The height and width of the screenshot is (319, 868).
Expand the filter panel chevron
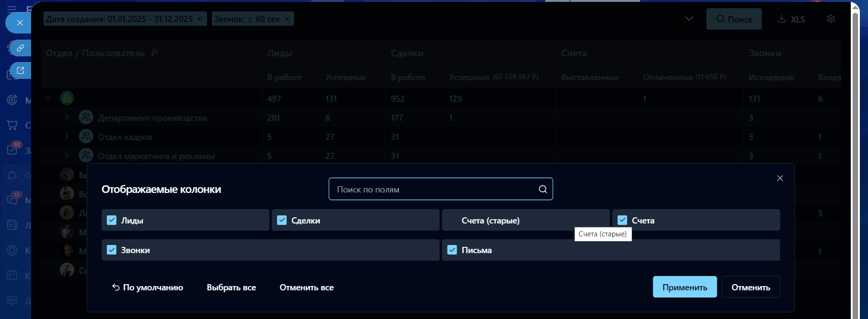point(689,19)
